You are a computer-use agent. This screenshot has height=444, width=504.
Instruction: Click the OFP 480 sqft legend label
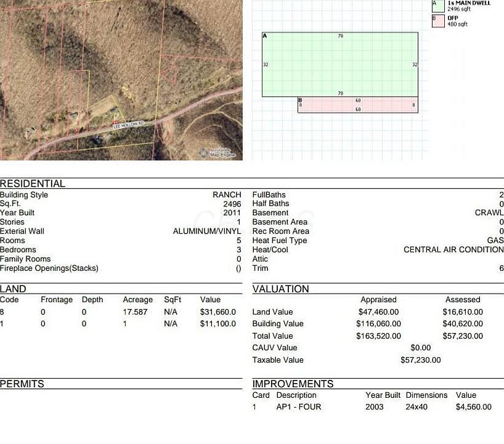(x=457, y=21)
